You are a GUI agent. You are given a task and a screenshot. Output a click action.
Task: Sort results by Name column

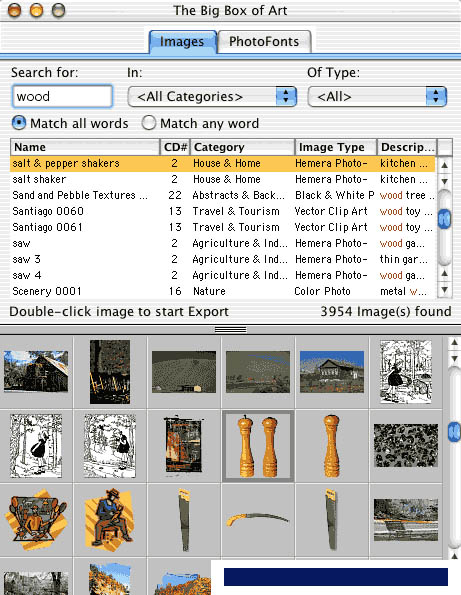pyautogui.click(x=85, y=147)
